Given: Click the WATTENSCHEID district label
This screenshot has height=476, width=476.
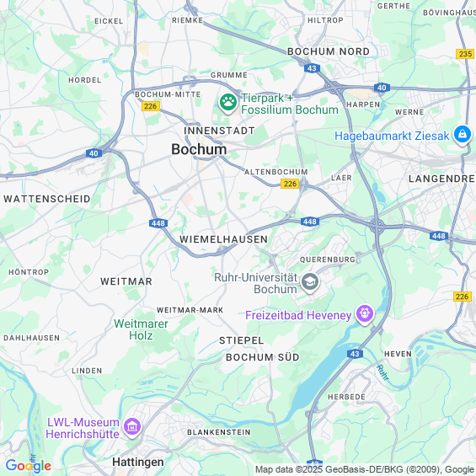Looking at the screenshot, I should (x=47, y=199).
